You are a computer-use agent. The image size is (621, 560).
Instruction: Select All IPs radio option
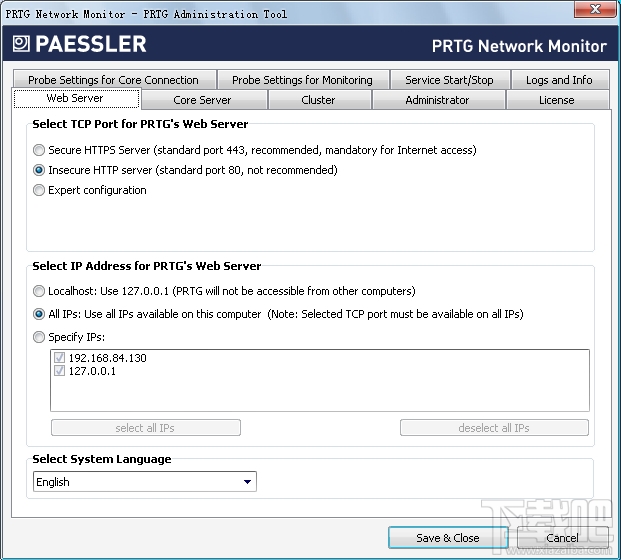click(x=39, y=314)
